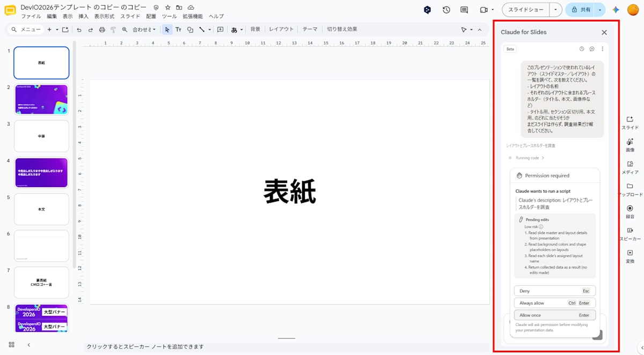Image resolution: width=644 pixels, height=355 pixels.
Task: Open the Gemini sparkle icon
Action: (616, 10)
